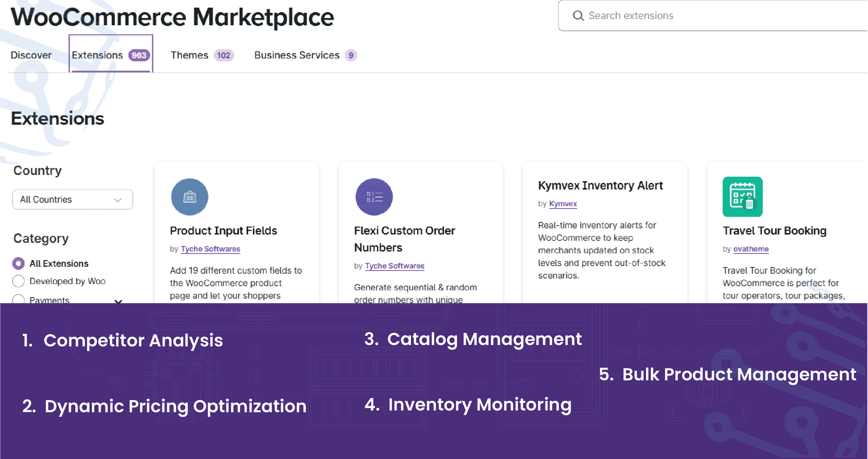868x459 pixels.
Task: Click the Travel Tour Booking calendar icon
Action: click(x=742, y=197)
